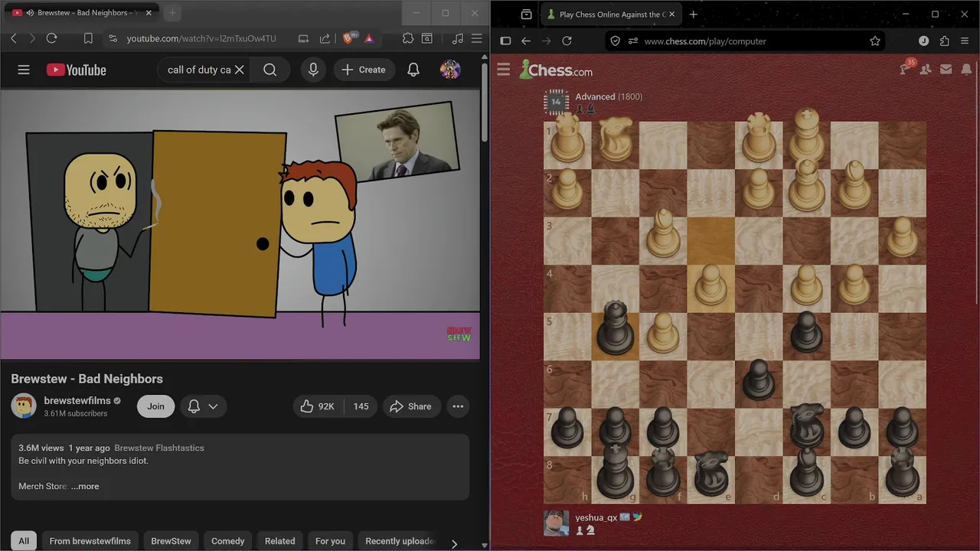Reload the chess.com page
The image size is (980, 551).
pos(567,41)
